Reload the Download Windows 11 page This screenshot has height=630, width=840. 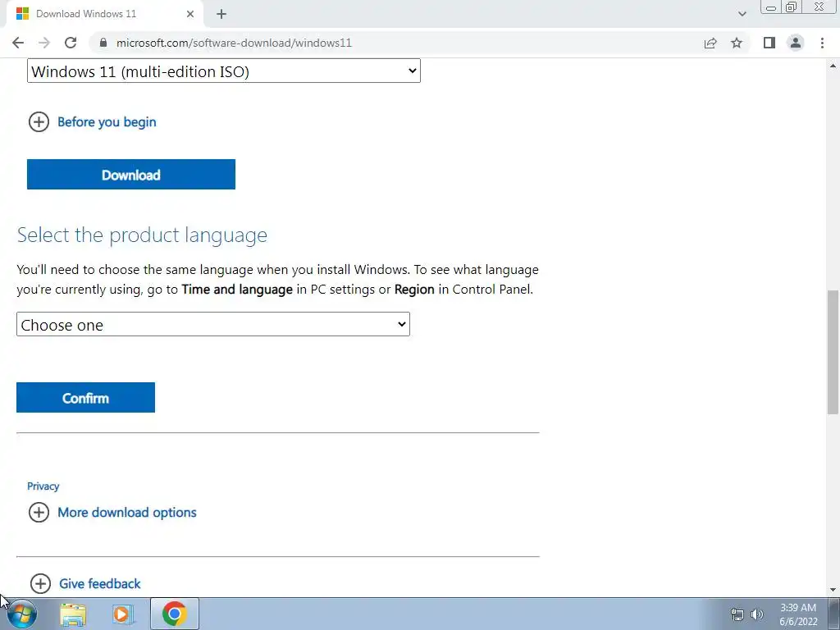(x=71, y=43)
